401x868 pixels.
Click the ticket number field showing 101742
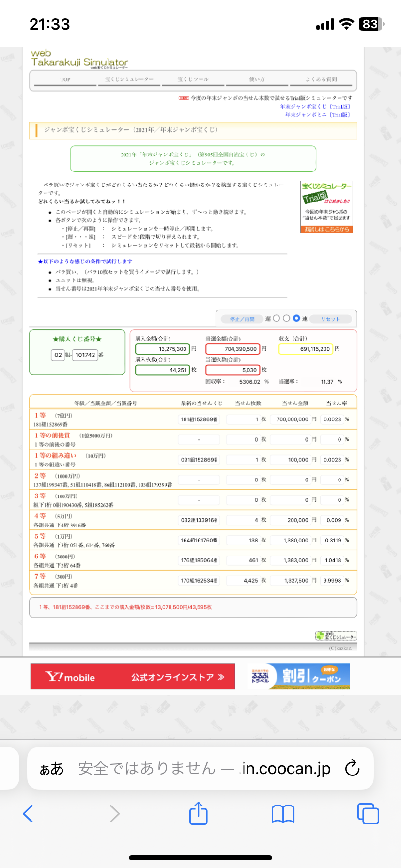pos(85,355)
